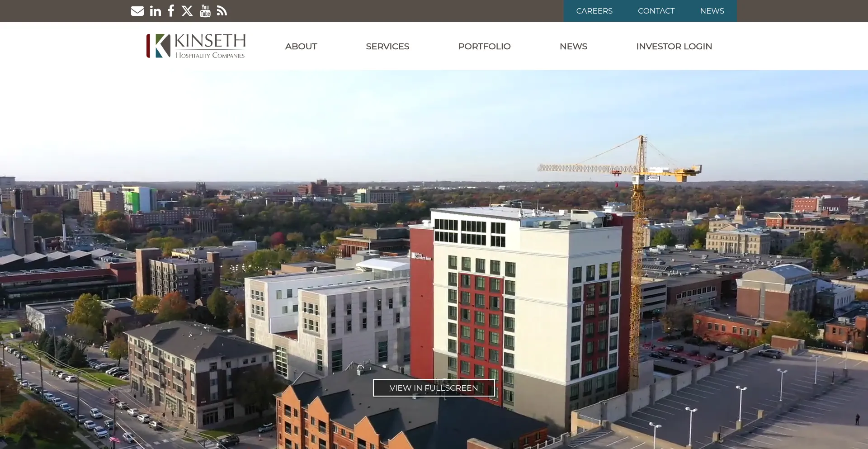868x449 pixels.
Task: Expand the SERVICES navigation dropdown
Action: click(x=387, y=46)
